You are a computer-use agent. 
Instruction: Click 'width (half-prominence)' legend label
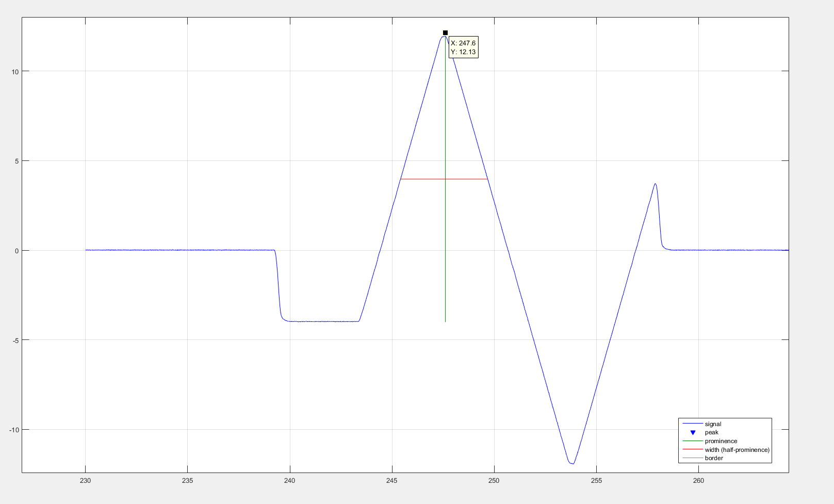pyautogui.click(x=737, y=450)
